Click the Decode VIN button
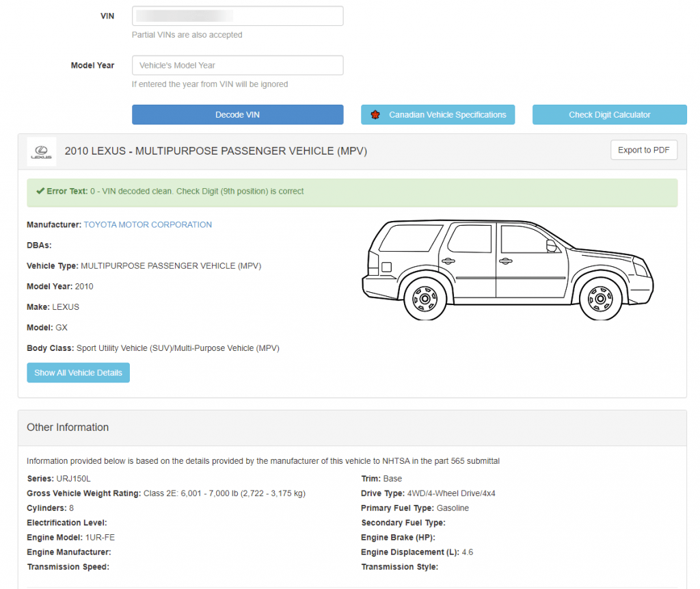 click(x=237, y=115)
